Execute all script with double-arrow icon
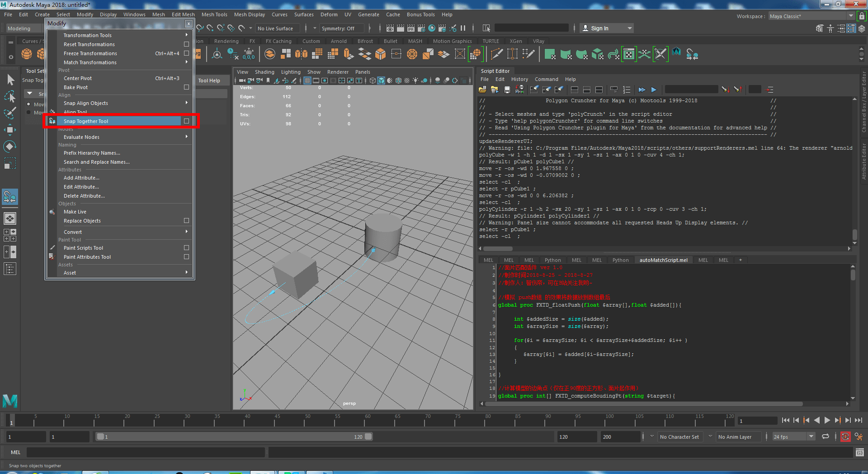Image resolution: width=868 pixels, height=474 pixels. click(x=642, y=90)
